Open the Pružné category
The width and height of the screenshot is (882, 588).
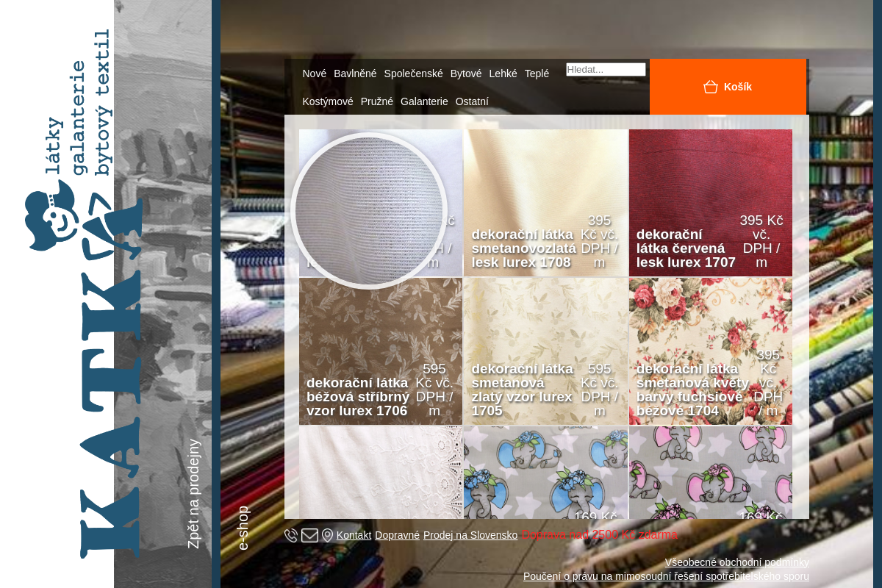coord(377,101)
